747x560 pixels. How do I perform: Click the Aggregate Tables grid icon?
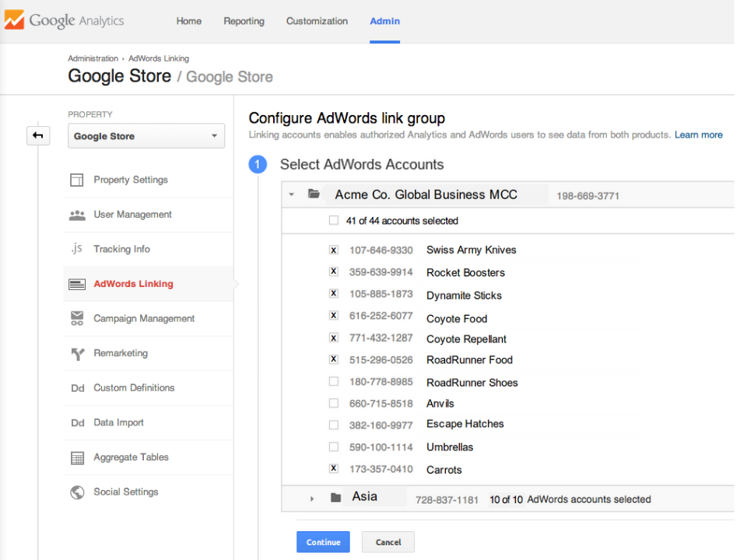(77, 458)
